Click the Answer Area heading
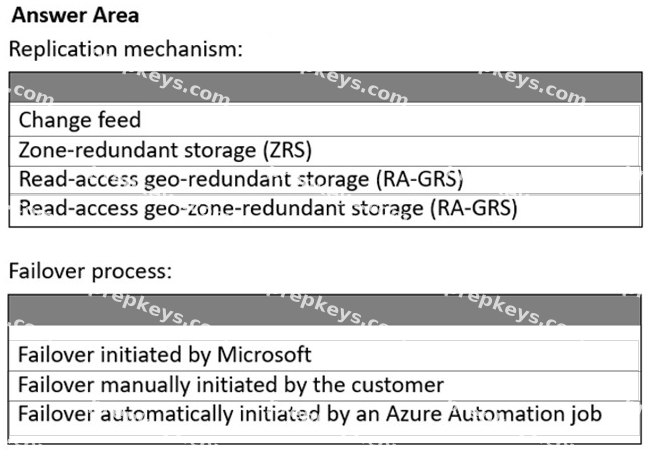648x451 pixels. click(75, 15)
